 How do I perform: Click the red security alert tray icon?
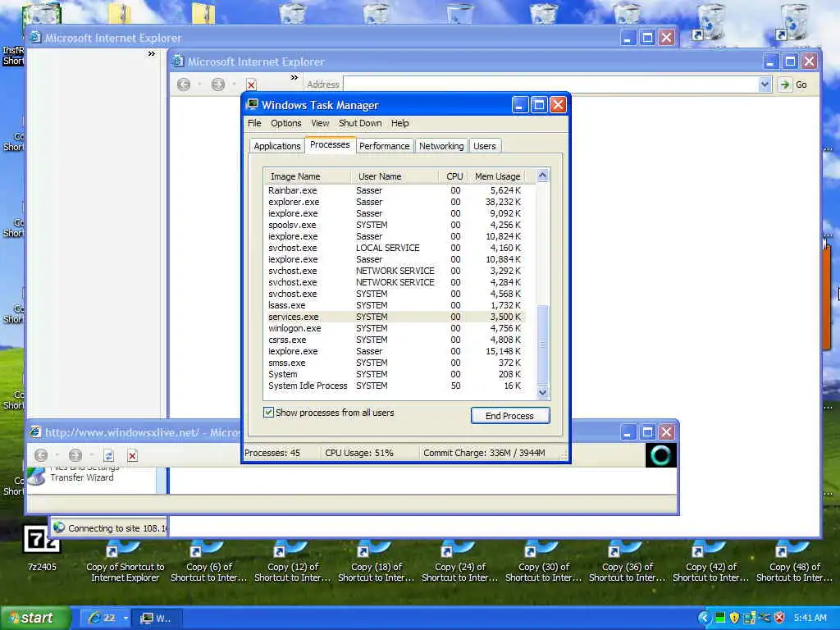pos(780,618)
